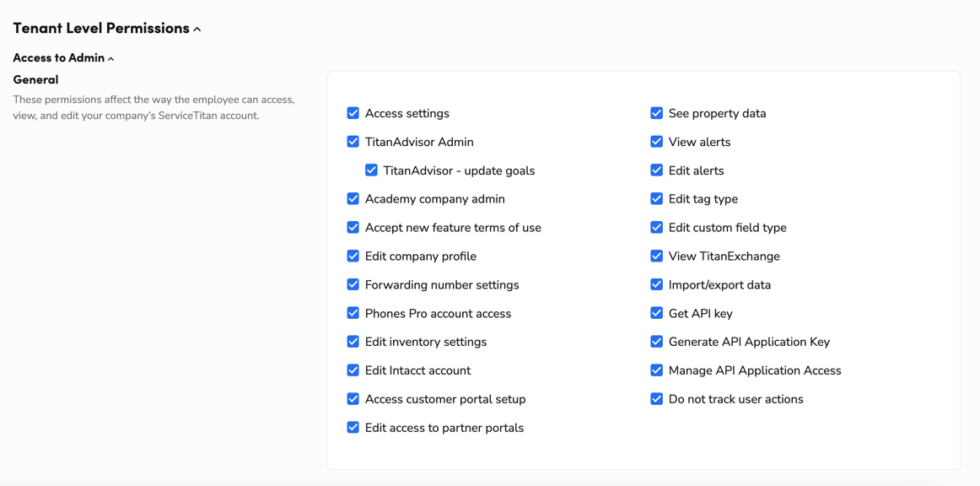This screenshot has height=486, width=980.
Task: Click the ServiceTitan account description text
Action: click(153, 108)
